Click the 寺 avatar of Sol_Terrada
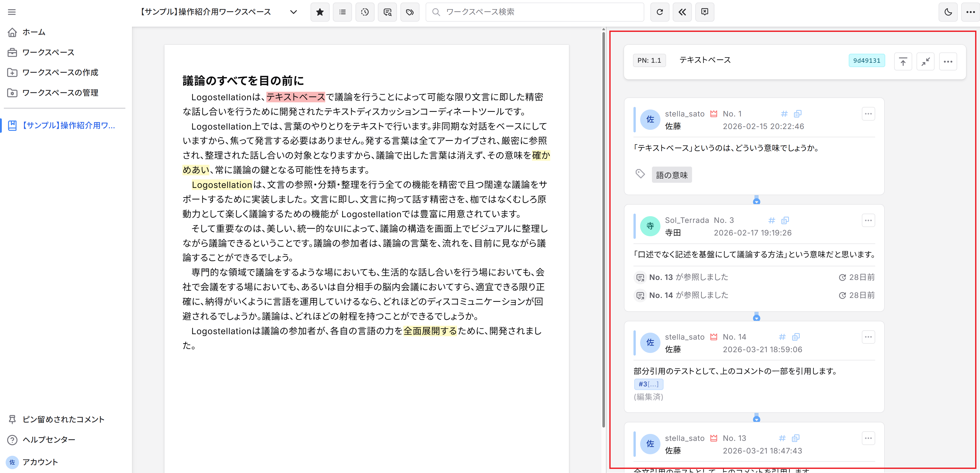The height and width of the screenshot is (473, 980). [650, 226]
